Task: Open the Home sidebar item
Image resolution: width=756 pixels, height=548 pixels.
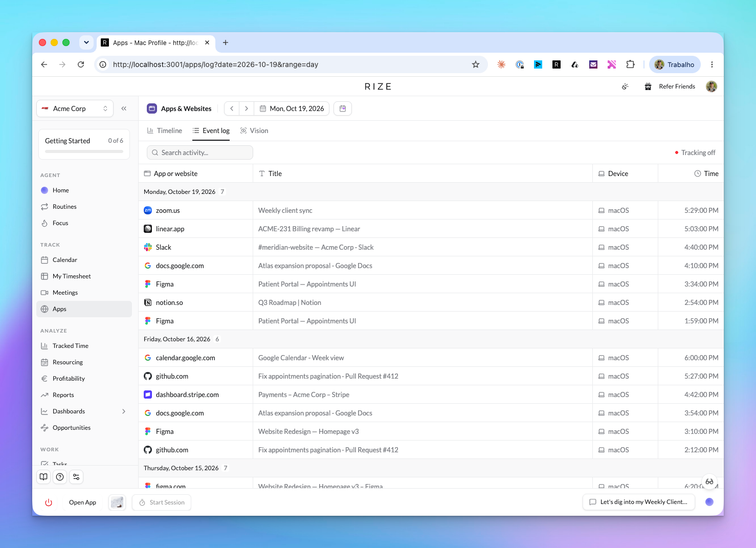Action: coord(84,190)
